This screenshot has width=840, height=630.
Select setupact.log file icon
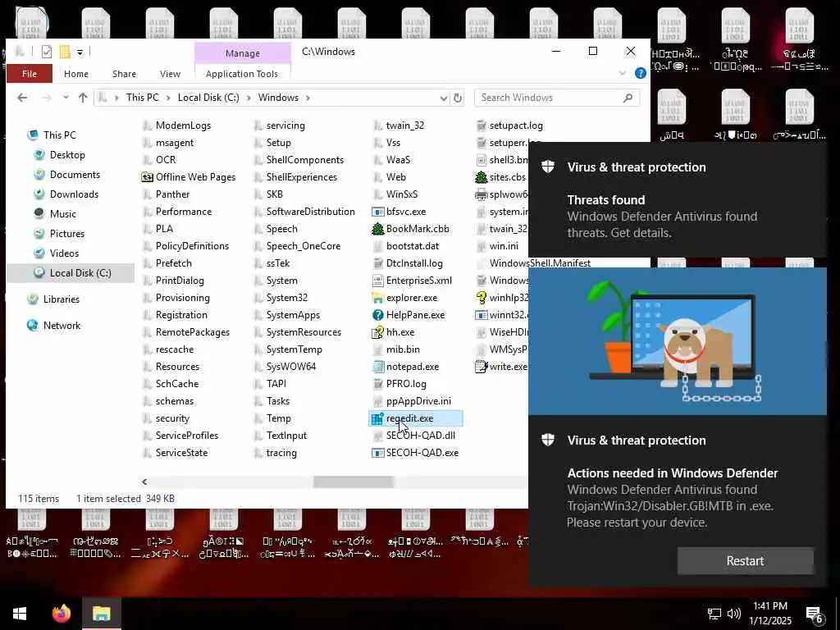tap(481, 126)
